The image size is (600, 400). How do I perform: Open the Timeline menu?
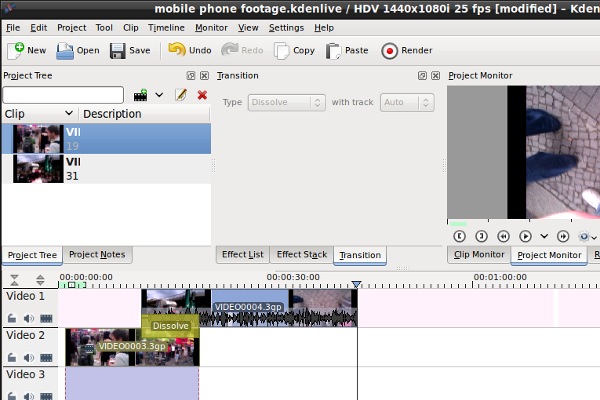coord(166,28)
